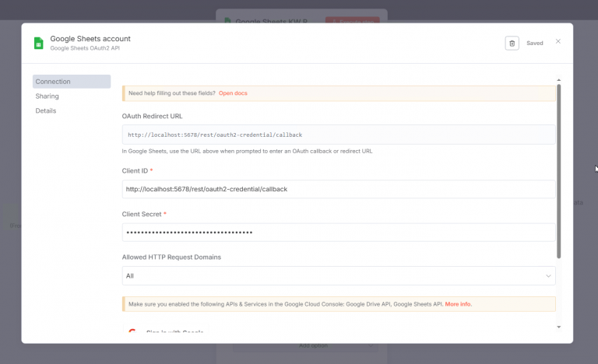Expand Allowed HTTP Request Domains dropdown
This screenshot has width=598, height=364.
pos(339,275)
